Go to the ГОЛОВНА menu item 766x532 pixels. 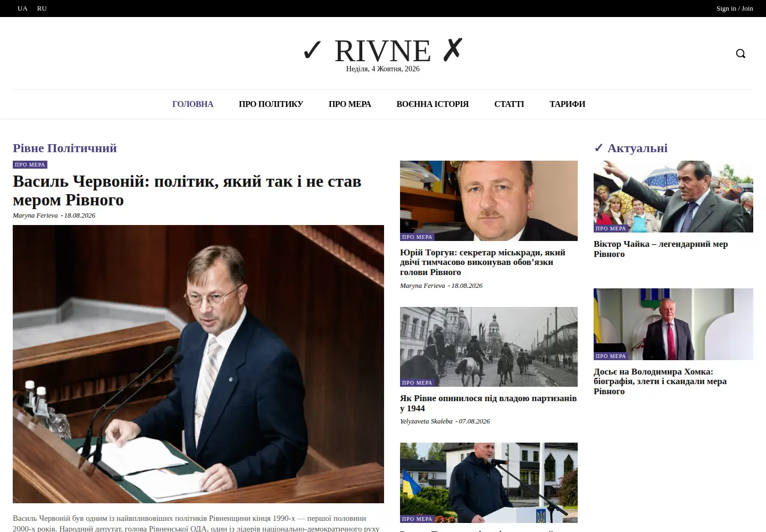tap(193, 104)
